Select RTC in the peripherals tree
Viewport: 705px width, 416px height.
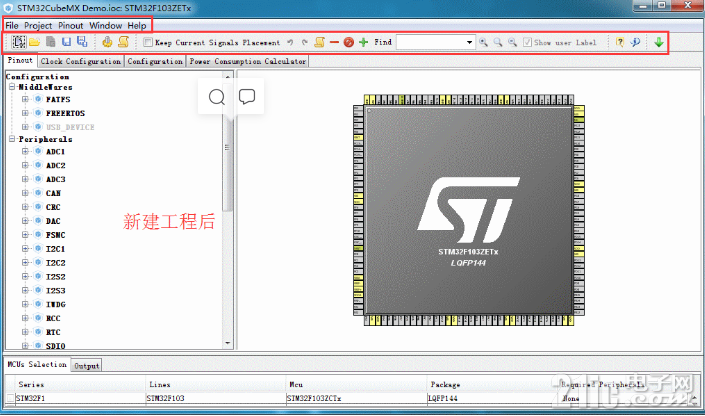coord(53,332)
